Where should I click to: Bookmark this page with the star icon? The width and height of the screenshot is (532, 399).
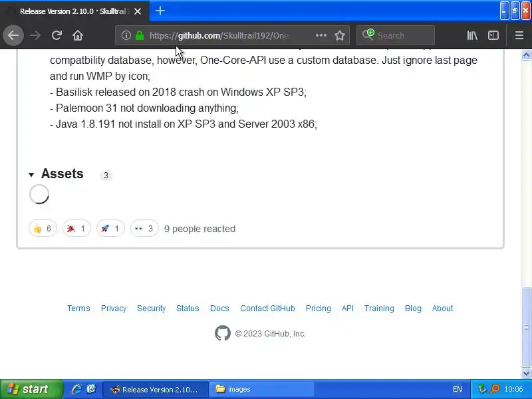pyautogui.click(x=340, y=35)
